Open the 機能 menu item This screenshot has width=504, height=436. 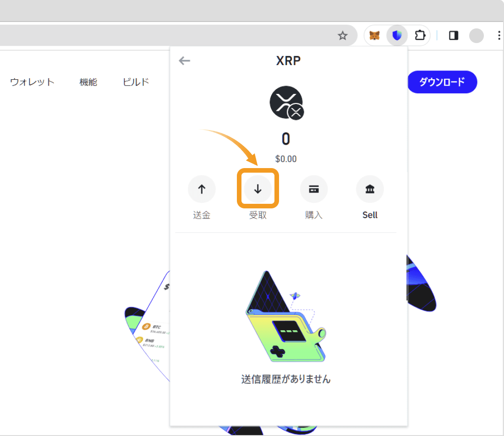tap(88, 82)
